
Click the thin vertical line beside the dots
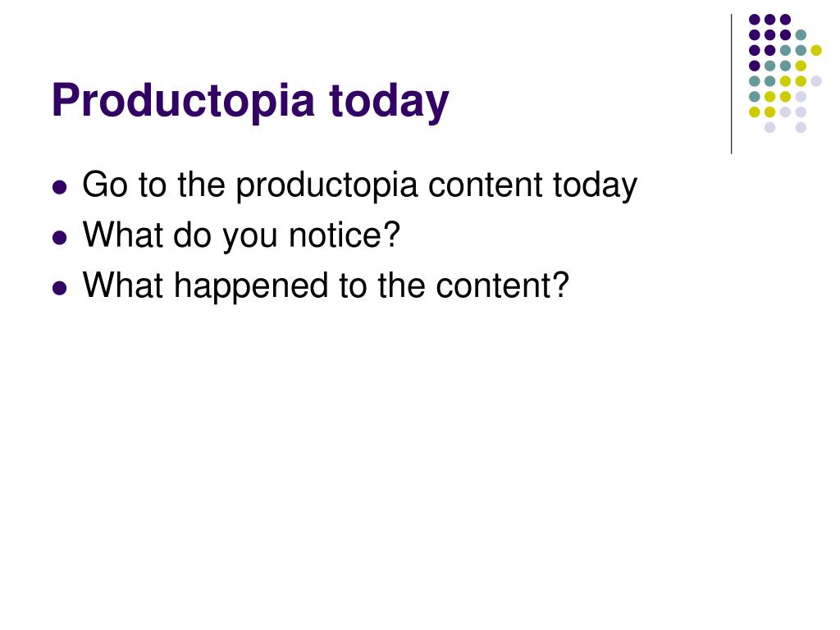[731, 84]
